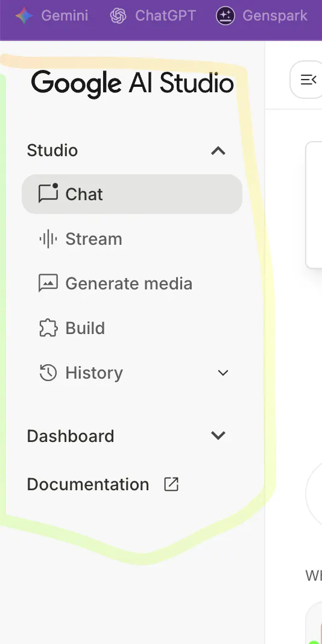Screen dimensions: 322x644
Task: Expand the Dashboard section chevron
Action: 218,435
